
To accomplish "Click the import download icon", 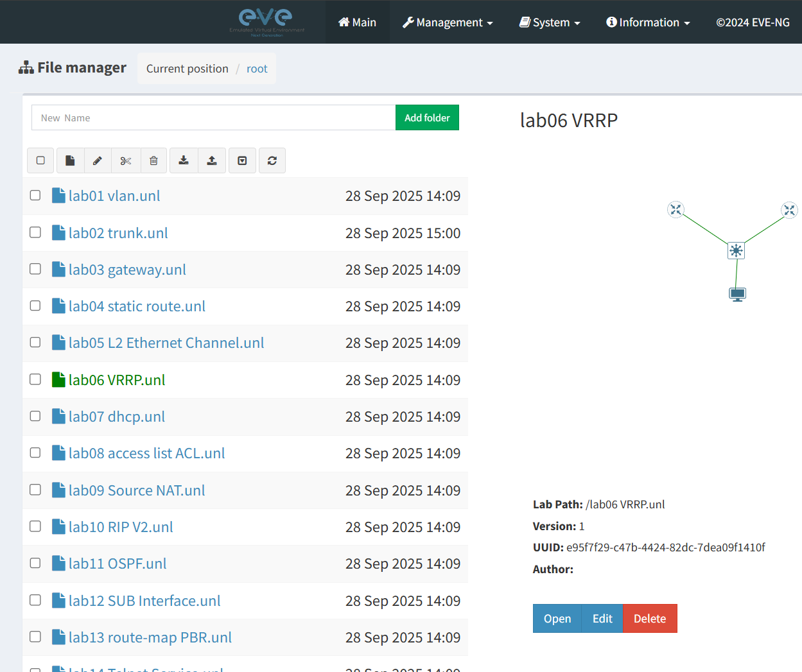I will click(184, 160).
